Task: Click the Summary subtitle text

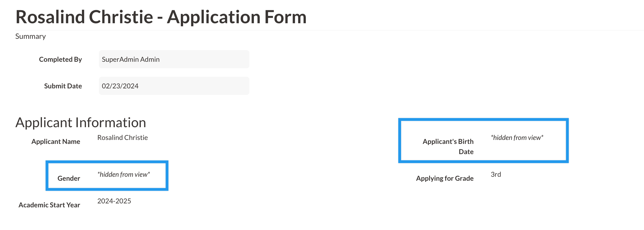Action: [31, 36]
